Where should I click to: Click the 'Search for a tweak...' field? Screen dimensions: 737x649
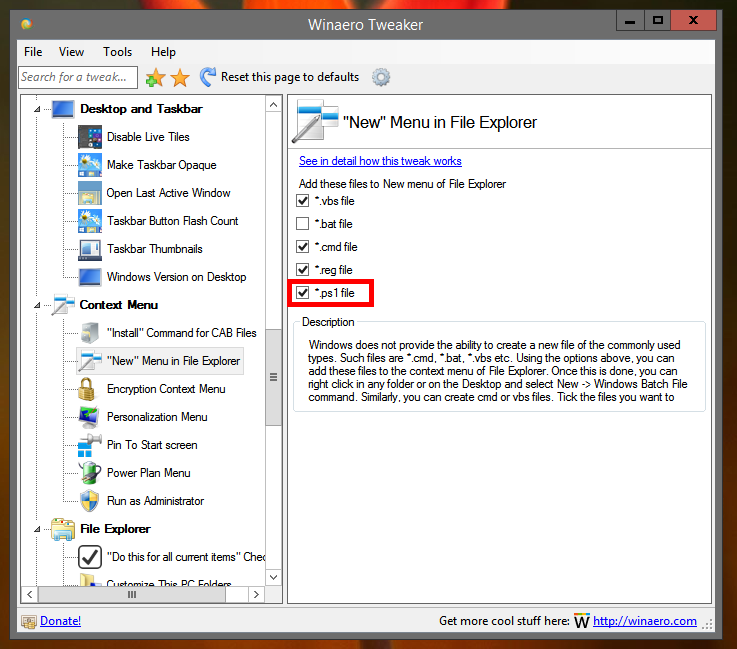78,77
